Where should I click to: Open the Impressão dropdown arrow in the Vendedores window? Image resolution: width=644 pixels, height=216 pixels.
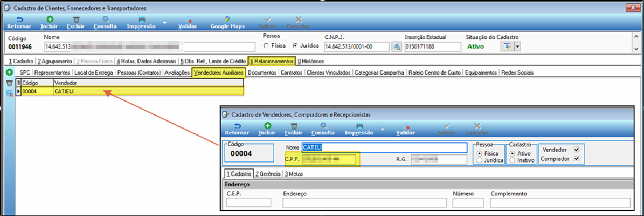coord(382,129)
